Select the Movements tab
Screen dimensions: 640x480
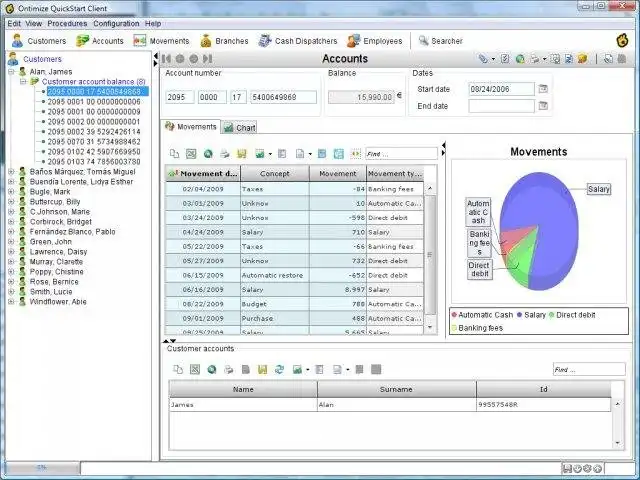[x=191, y=127]
